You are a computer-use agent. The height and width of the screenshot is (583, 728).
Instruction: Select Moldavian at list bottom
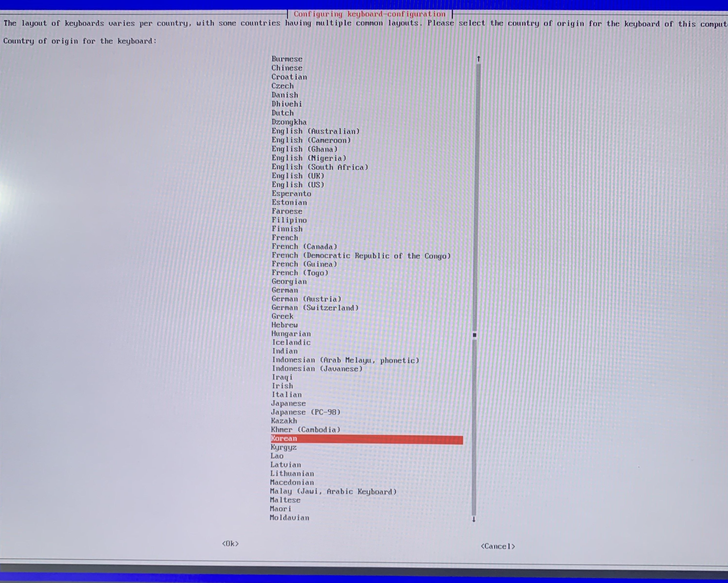pyautogui.click(x=289, y=518)
